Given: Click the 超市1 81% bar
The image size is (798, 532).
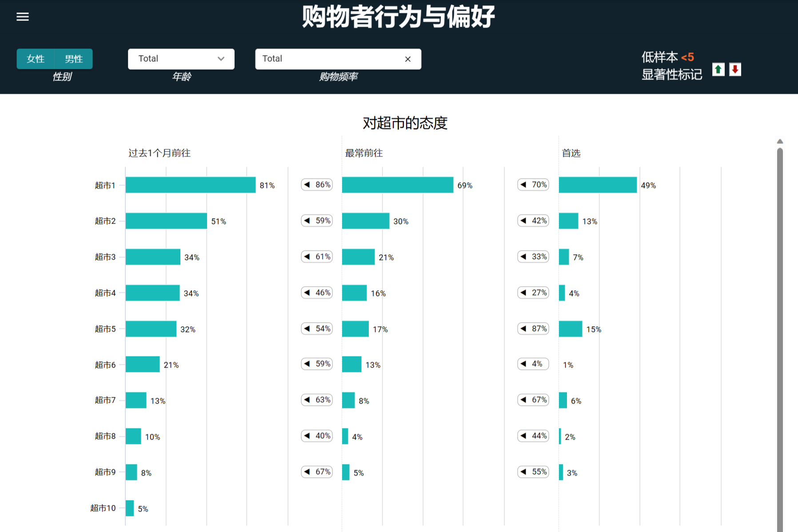Looking at the screenshot, I should click(x=191, y=185).
